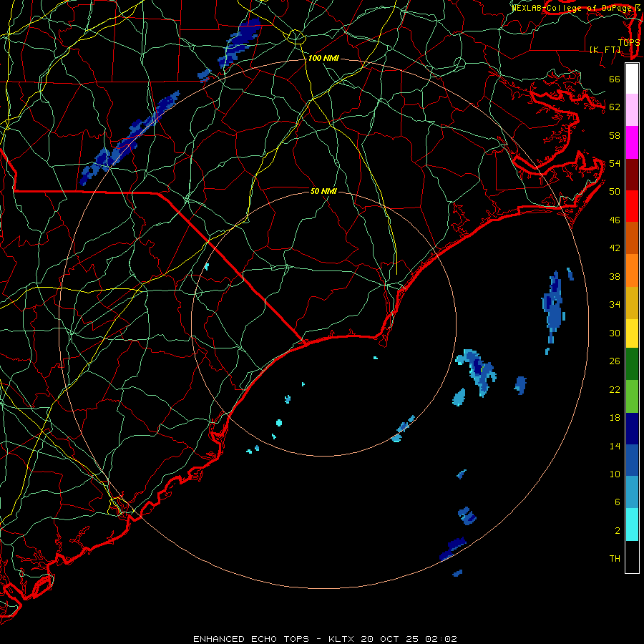Click the legend value '66'
The image size is (644, 644).
615,79
